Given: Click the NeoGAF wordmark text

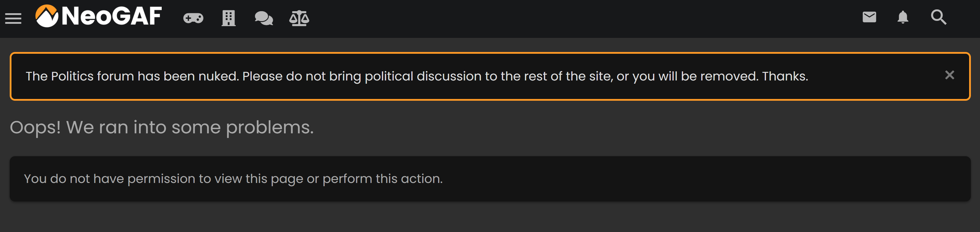Looking at the screenshot, I should click(112, 16).
